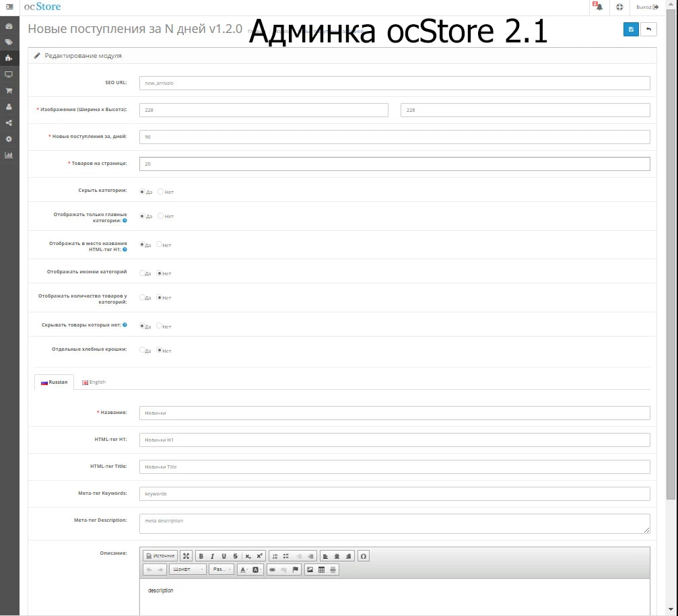The image size is (678, 616).
Task: Insert a horizontal line in the editor
Action: click(x=333, y=570)
